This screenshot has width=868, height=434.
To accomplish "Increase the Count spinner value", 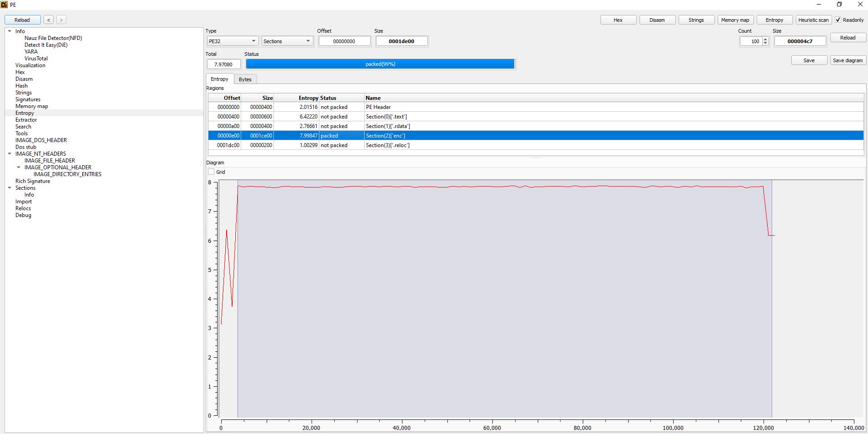I will point(765,39).
